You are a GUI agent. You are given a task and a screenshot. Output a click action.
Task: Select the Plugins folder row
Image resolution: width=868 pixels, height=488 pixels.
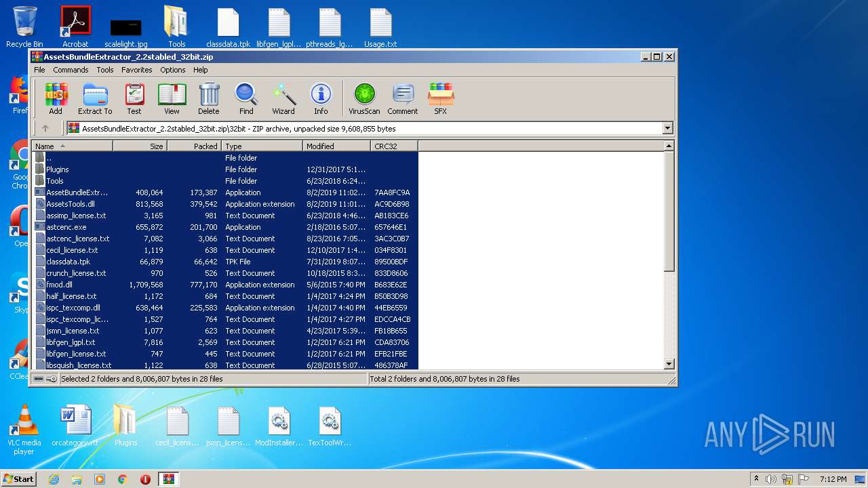click(225, 169)
